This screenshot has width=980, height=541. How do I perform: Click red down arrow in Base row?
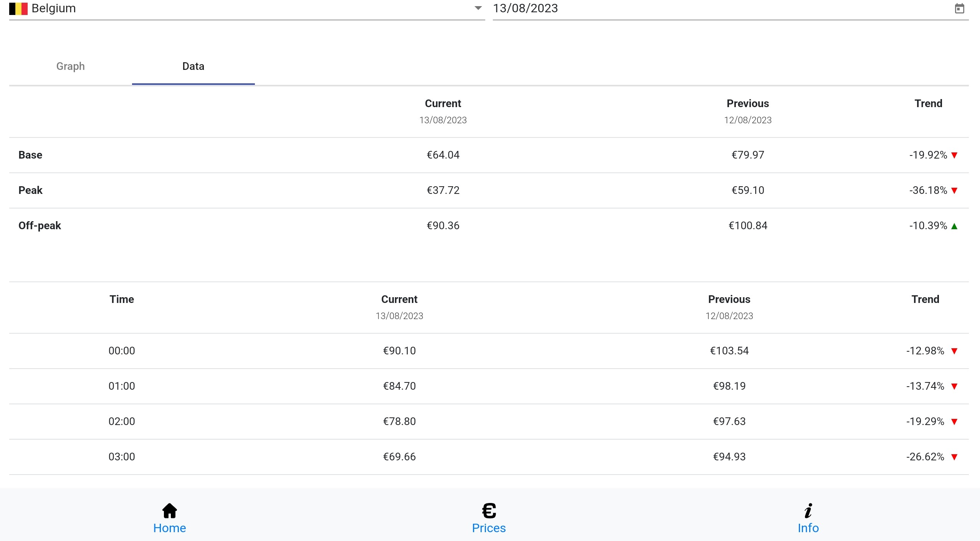pyautogui.click(x=955, y=155)
